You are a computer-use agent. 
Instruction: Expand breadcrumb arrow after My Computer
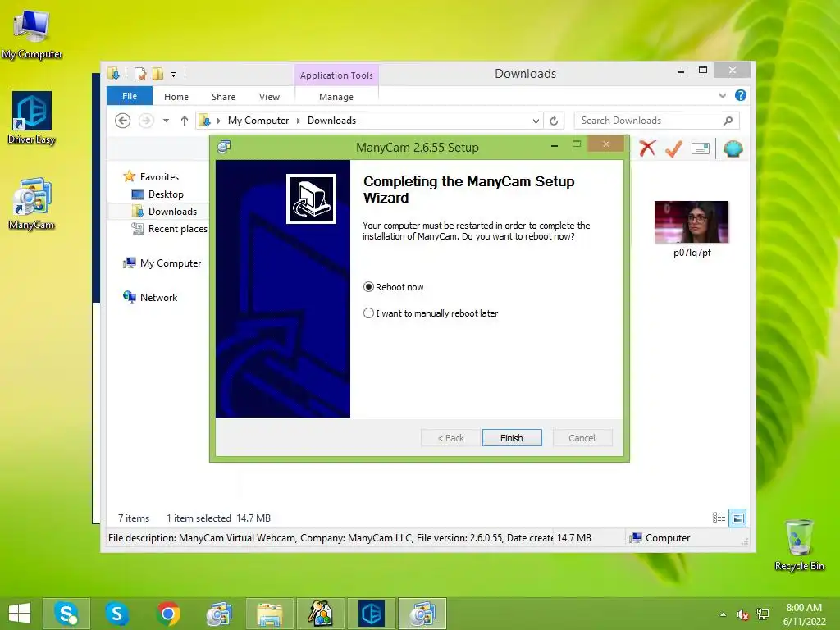pyautogui.click(x=299, y=121)
